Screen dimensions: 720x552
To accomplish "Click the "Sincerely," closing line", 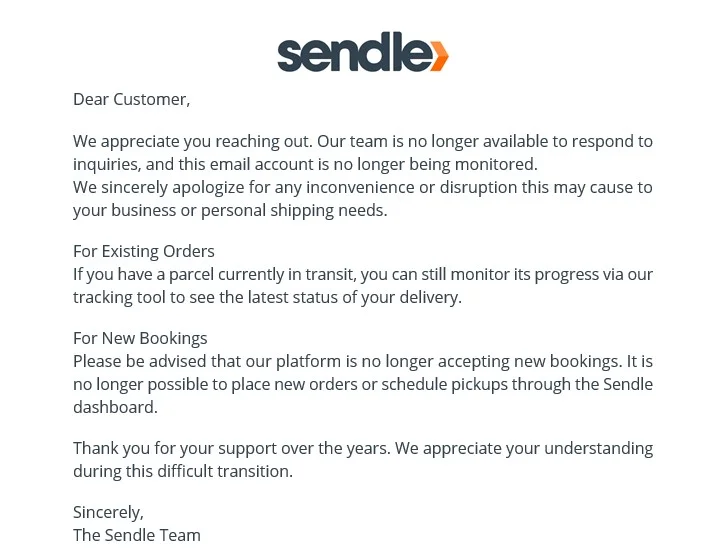I will [108, 512].
